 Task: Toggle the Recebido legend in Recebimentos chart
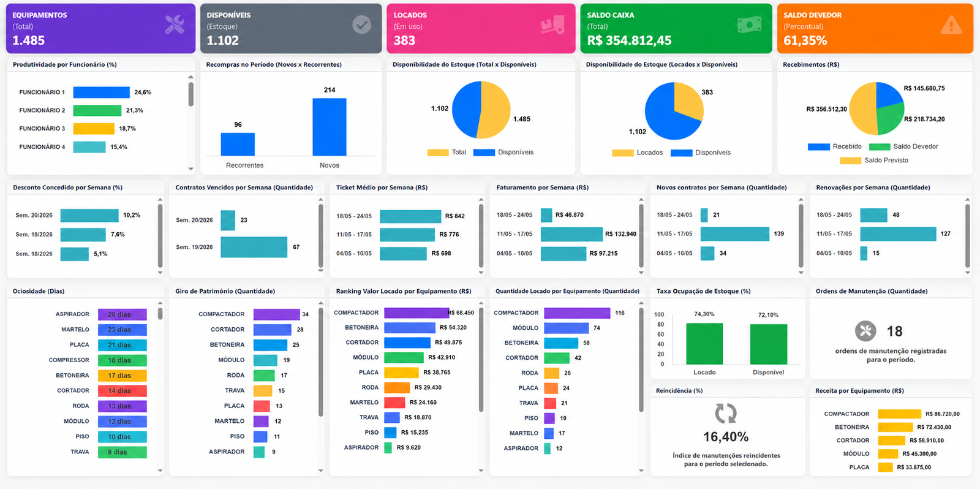pyautogui.click(x=835, y=146)
